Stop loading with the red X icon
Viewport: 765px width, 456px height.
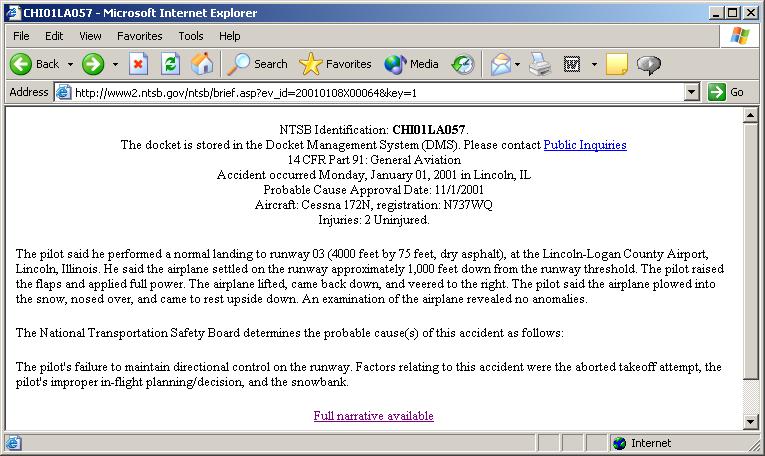[x=139, y=64]
